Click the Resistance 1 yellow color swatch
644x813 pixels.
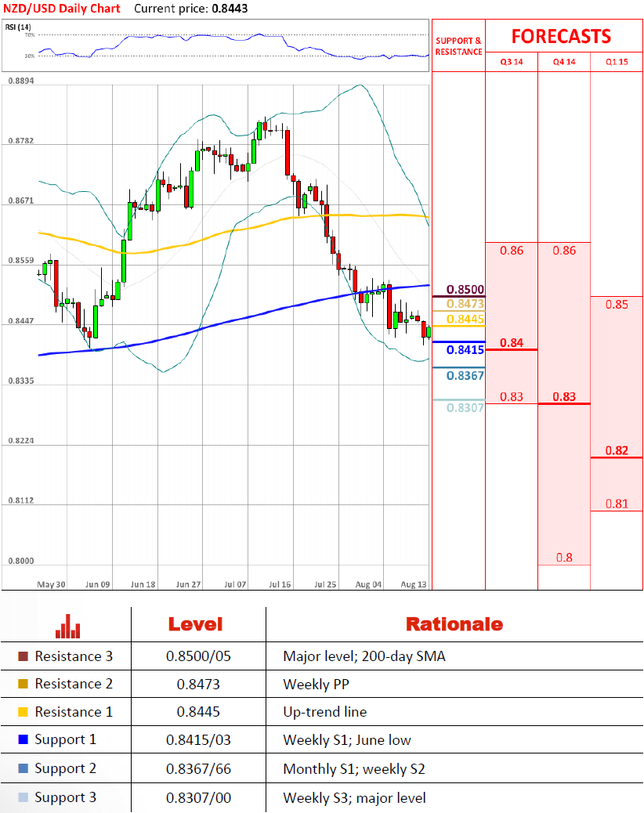(x=23, y=712)
